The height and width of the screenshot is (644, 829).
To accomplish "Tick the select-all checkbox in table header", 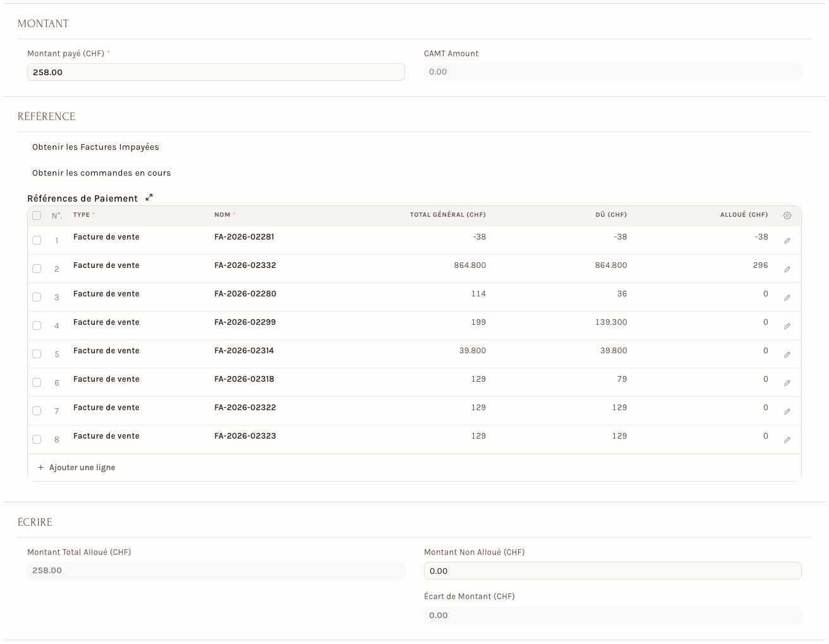I will [x=37, y=216].
